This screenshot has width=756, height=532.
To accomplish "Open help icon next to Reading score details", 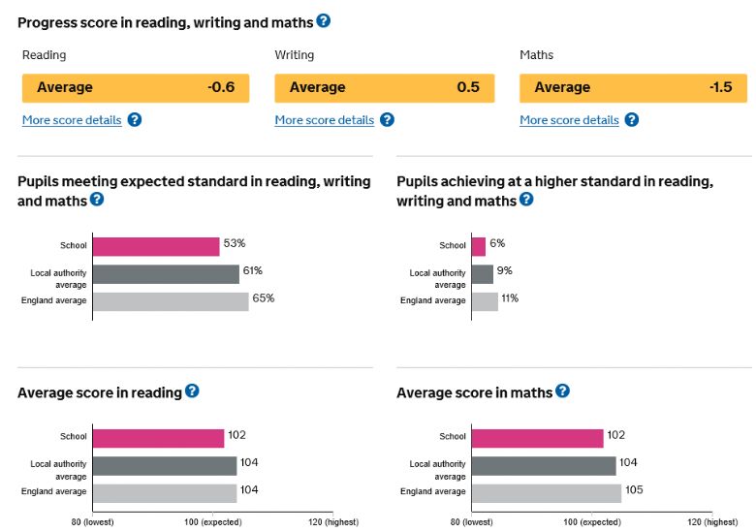I will (135, 119).
